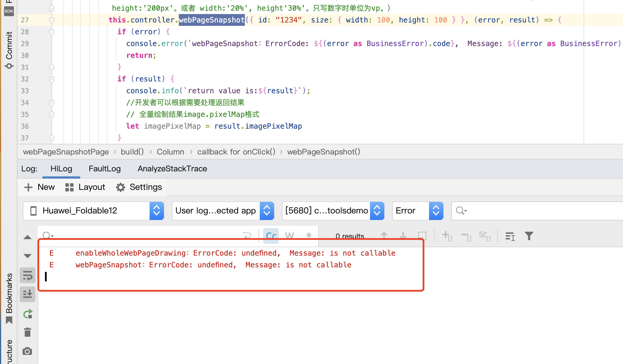Expand the device Huawei_Foldable12 dropdown
Image resolution: width=623 pixels, height=364 pixels.
pyautogui.click(x=158, y=211)
